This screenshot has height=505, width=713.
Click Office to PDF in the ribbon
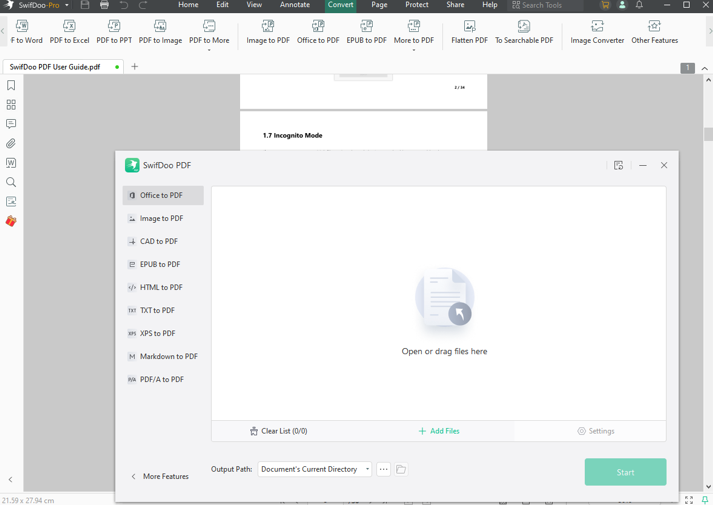[x=318, y=32]
